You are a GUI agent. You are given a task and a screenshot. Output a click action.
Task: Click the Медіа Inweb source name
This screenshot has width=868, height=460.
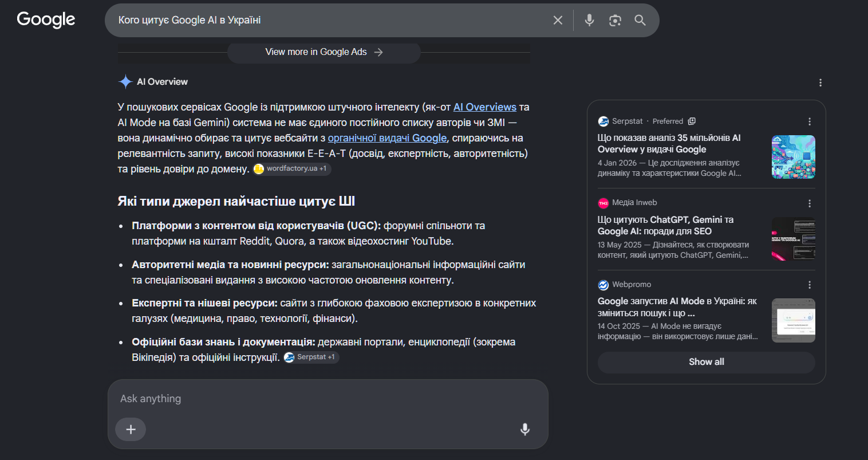(x=634, y=203)
